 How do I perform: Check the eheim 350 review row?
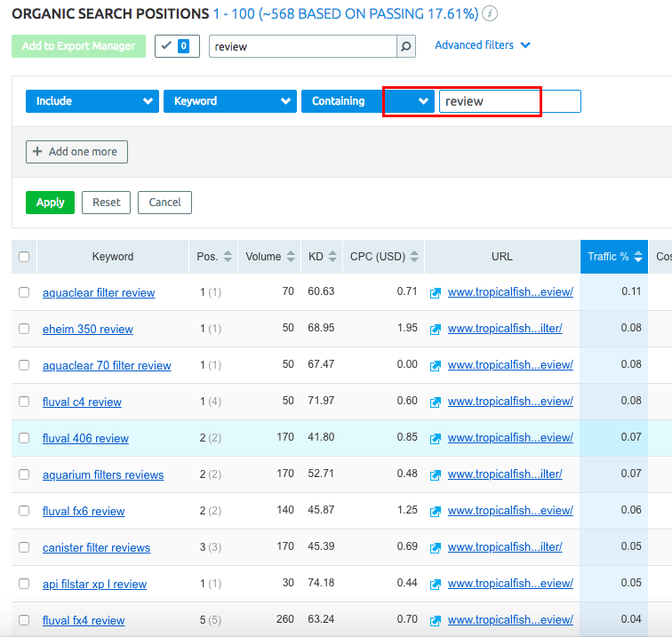click(x=24, y=329)
